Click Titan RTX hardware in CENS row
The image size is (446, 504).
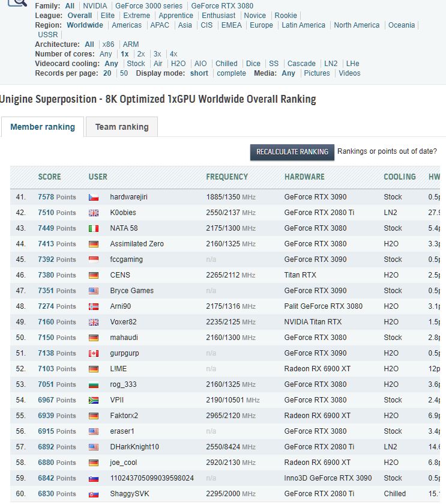tap(300, 275)
